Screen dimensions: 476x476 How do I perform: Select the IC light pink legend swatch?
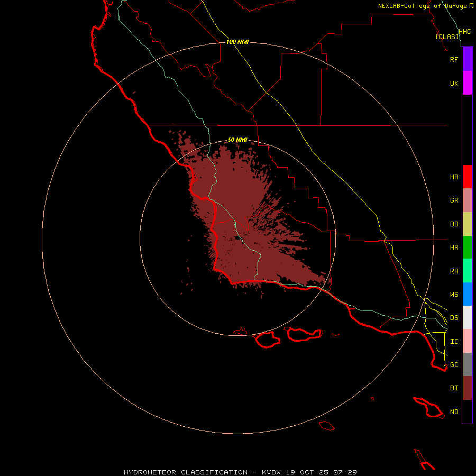[x=467, y=341]
